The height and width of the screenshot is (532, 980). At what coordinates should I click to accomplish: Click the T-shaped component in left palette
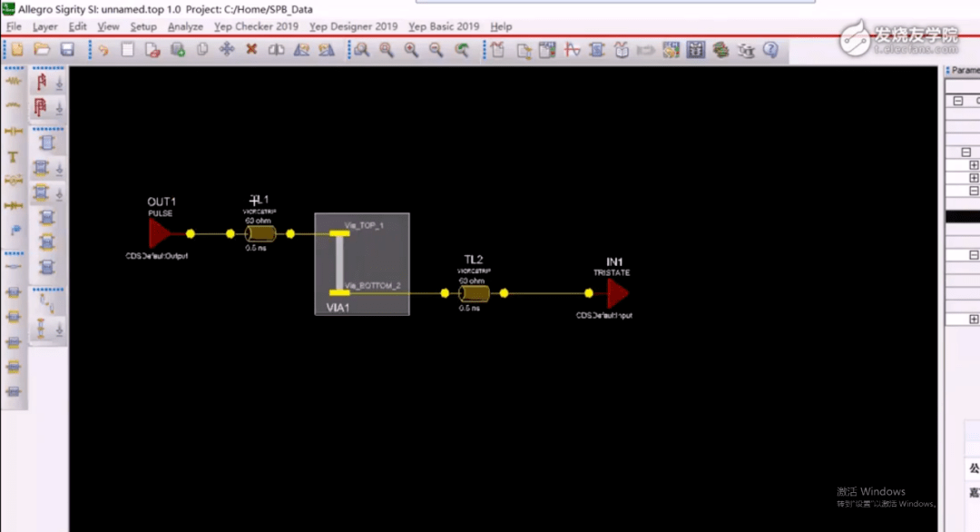pyautogui.click(x=13, y=157)
